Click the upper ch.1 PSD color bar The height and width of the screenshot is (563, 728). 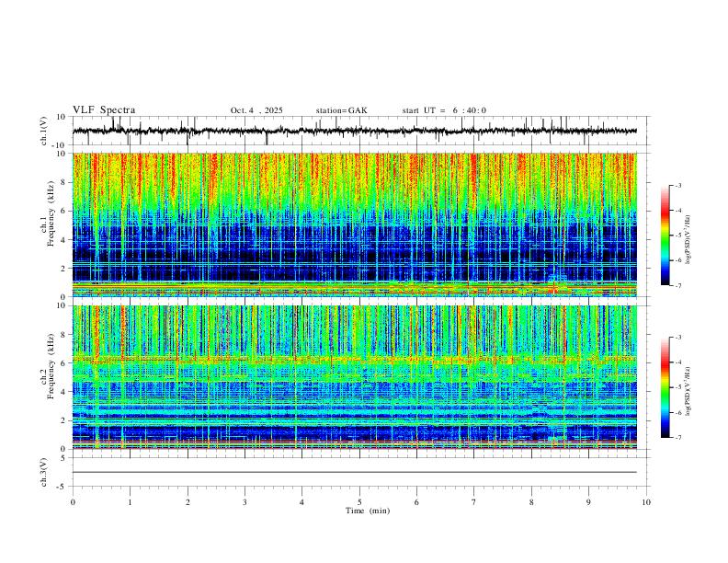click(x=665, y=236)
